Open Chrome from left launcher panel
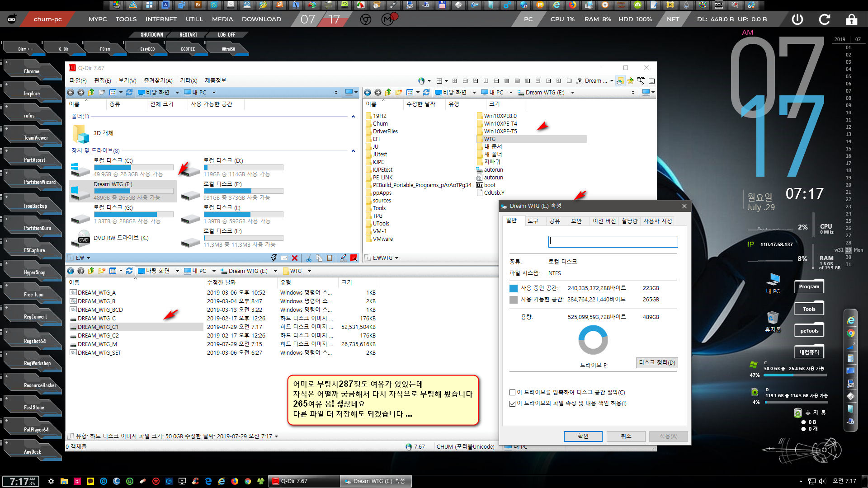Screen dimensions: 868x488 (32, 71)
